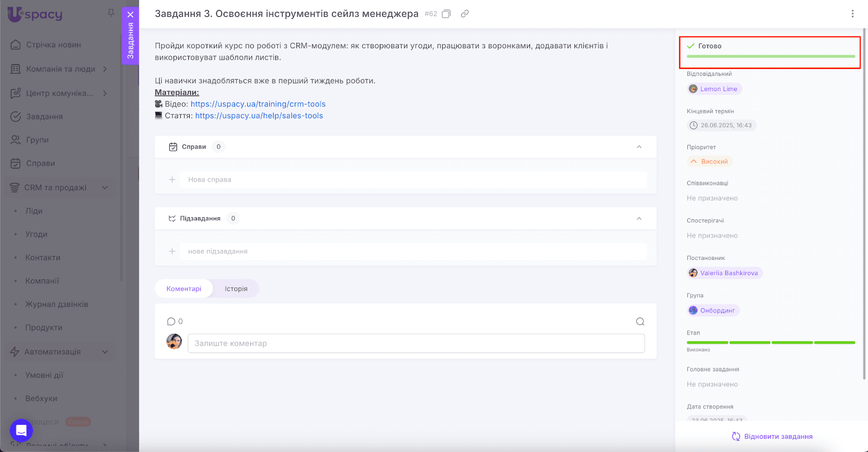Viewport: 868px width, 452px height.
Task: Click the Залиште коментар input field
Action: click(x=416, y=343)
